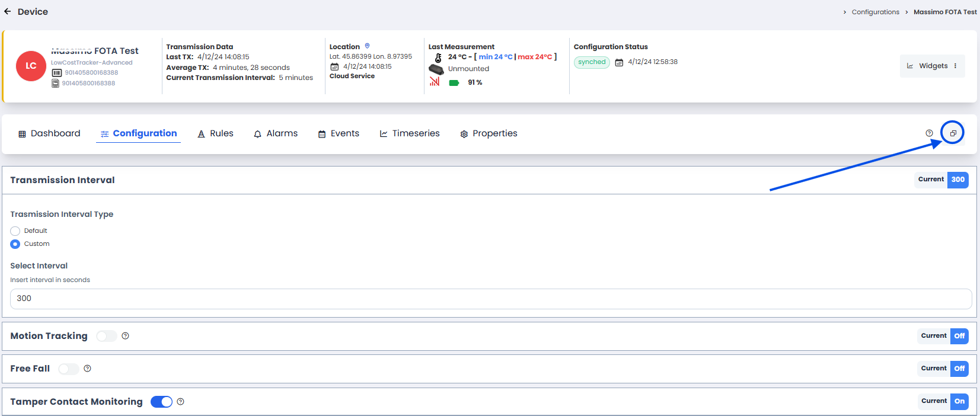Select the Default interval type radio button

pos(15,231)
